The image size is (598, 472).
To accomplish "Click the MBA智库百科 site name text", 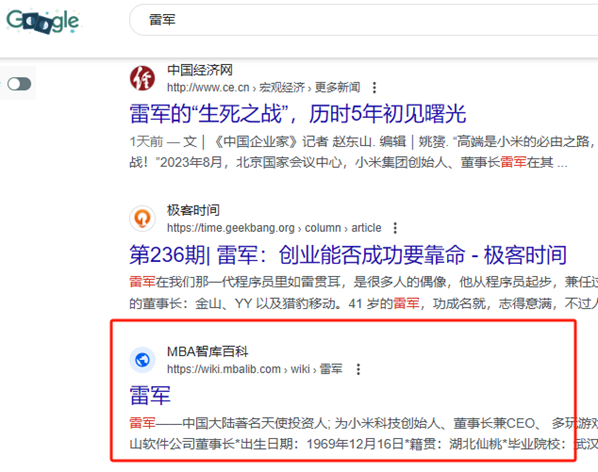I will 207,352.
